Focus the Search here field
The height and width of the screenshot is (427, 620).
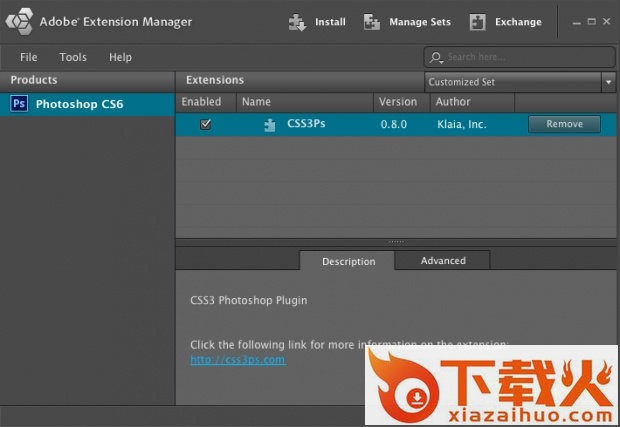pos(520,57)
